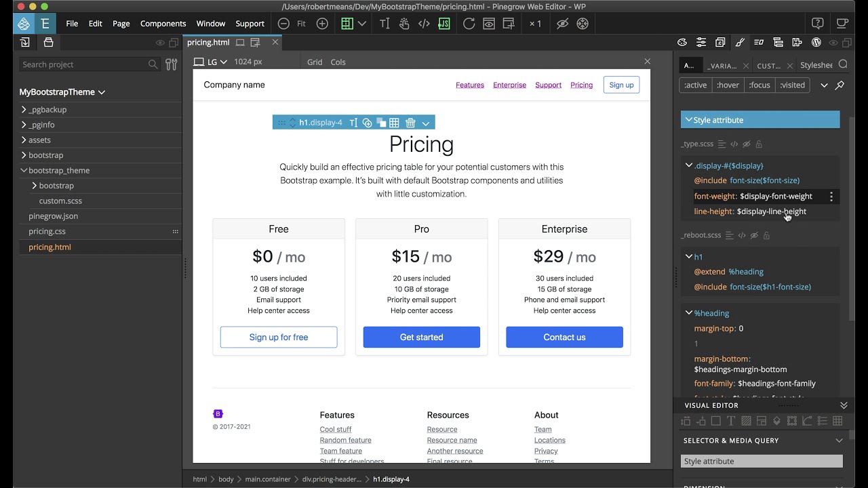
Task: Activate the hand pointer interaction tool
Action: coord(404,23)
